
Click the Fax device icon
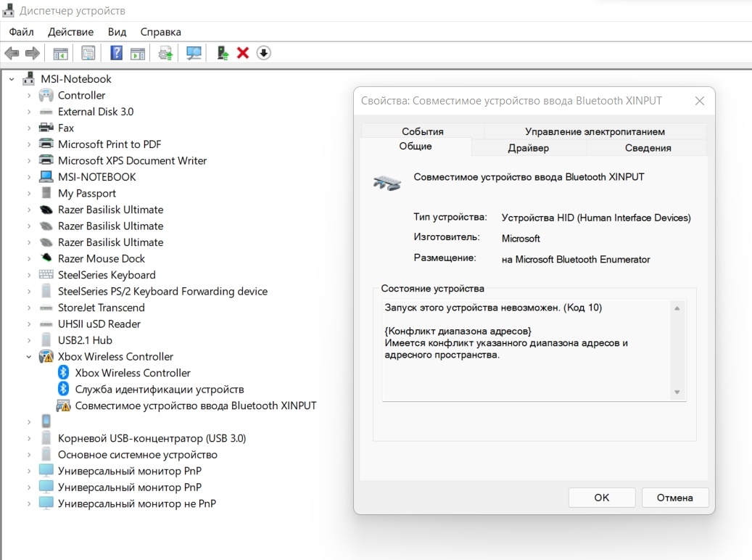pyautogui.click(x=46, y=128)
